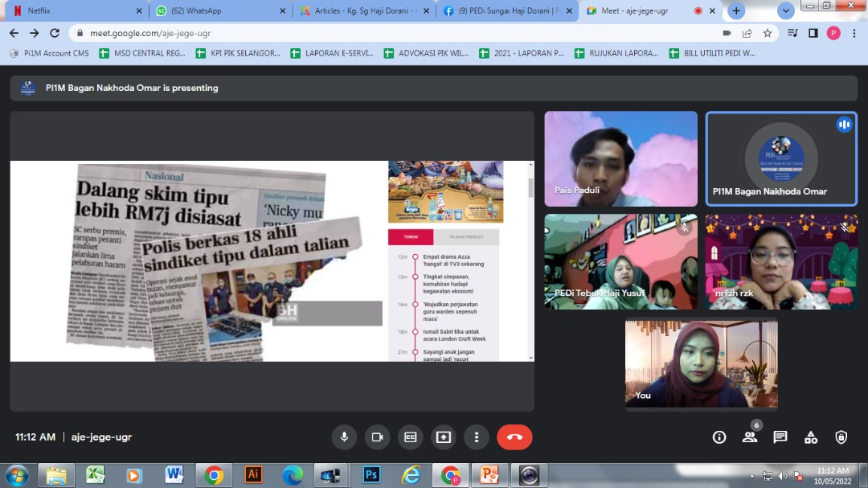Show the participants people panel

[750, 437]
